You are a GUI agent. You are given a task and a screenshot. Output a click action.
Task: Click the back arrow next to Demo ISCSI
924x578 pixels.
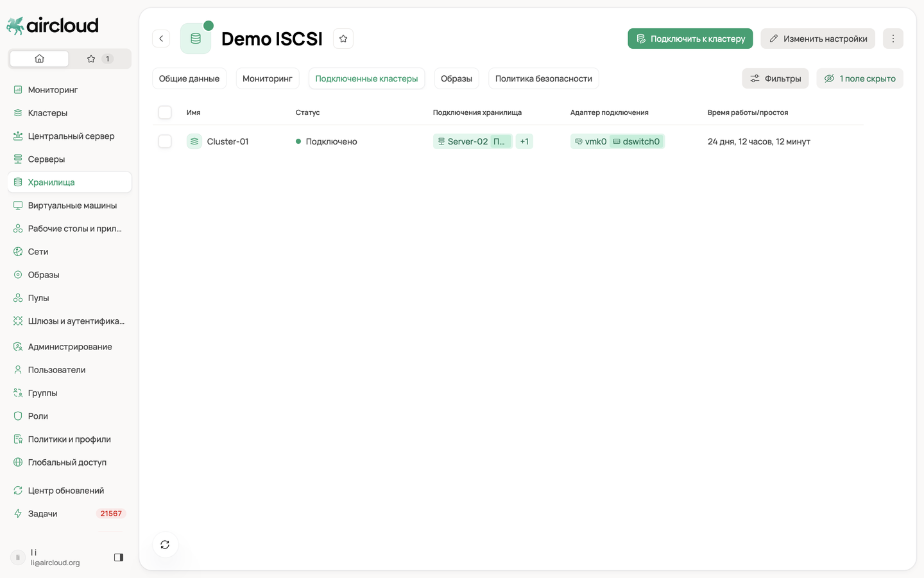click(x=161, y=39)
